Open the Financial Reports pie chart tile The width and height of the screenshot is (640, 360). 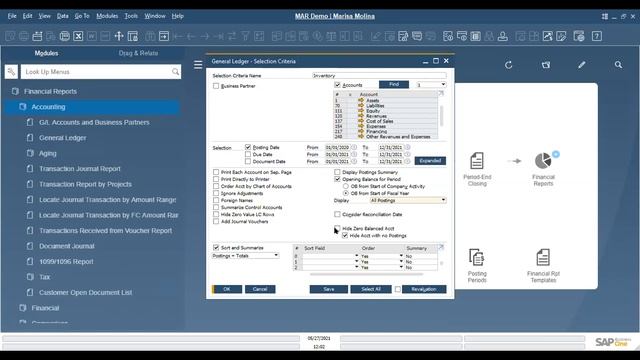pyautogui.click(x=543, y=169)
